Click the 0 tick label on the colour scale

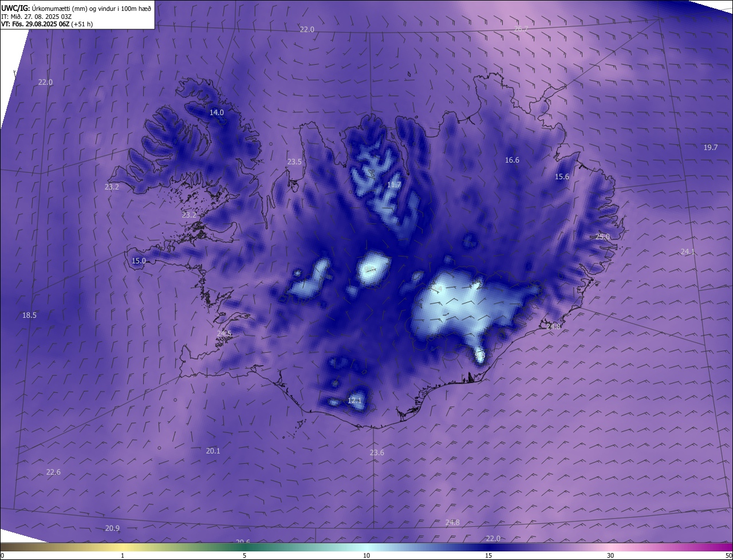click(2, 555)
